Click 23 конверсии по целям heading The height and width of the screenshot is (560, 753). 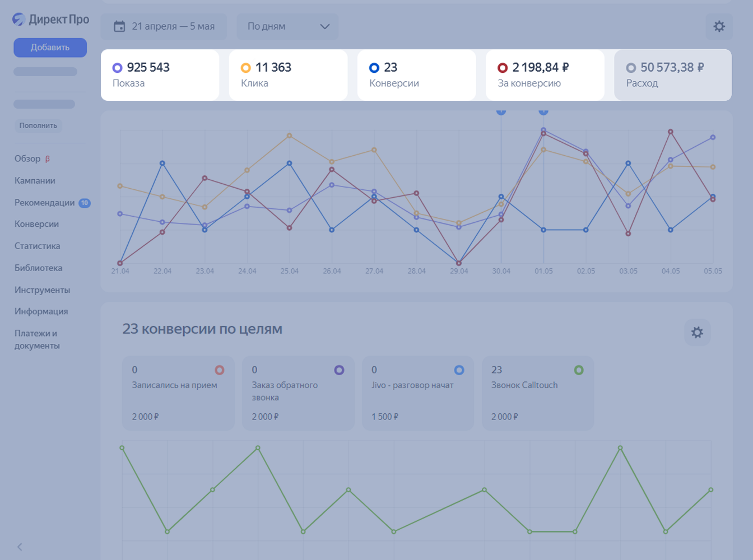[x=202, y=329]
